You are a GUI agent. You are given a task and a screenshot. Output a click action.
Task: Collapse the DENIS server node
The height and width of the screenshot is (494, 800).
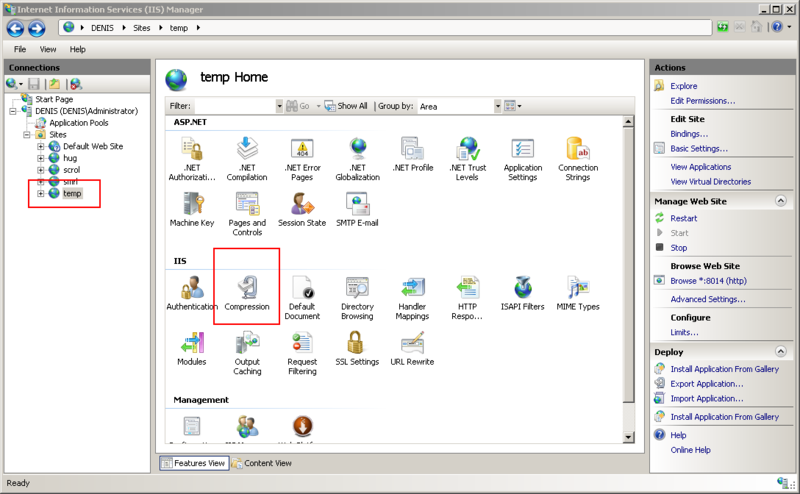(13, 111)
